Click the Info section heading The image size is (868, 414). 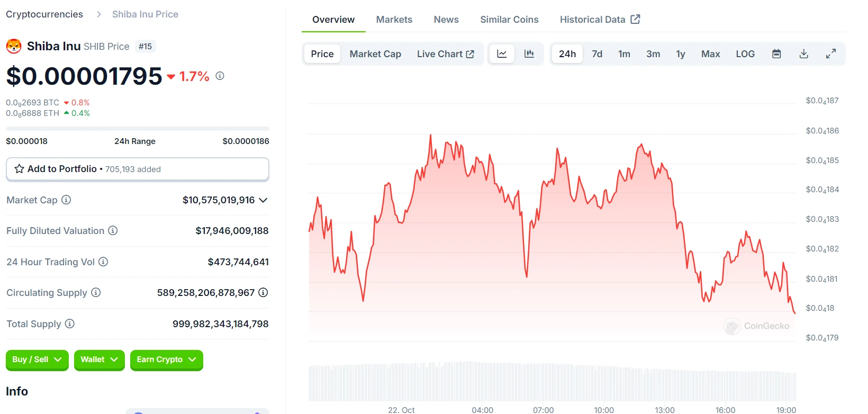pos(17,391)
